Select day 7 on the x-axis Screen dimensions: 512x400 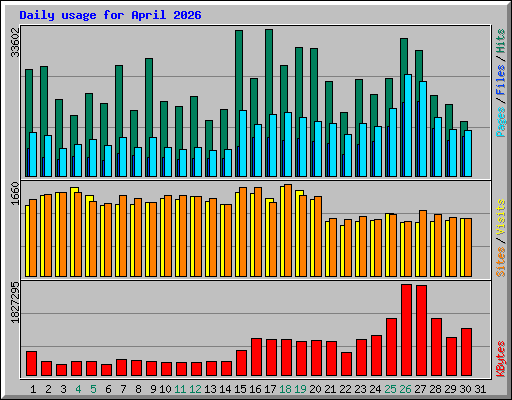click(x=123, y=389)
